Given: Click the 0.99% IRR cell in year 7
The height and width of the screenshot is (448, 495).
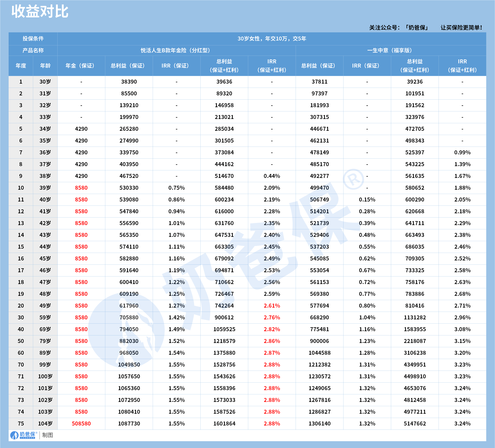Looking at the screenshot, I should point(462,152).
